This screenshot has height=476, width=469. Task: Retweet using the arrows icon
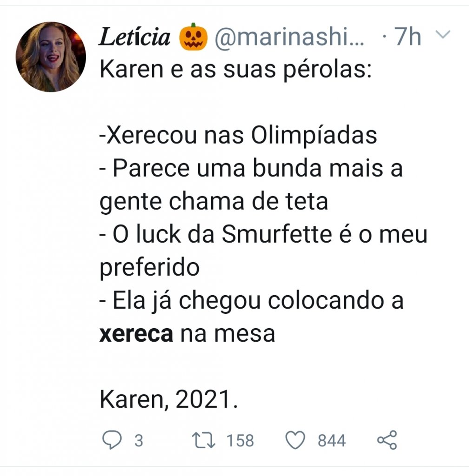point(204,440)
